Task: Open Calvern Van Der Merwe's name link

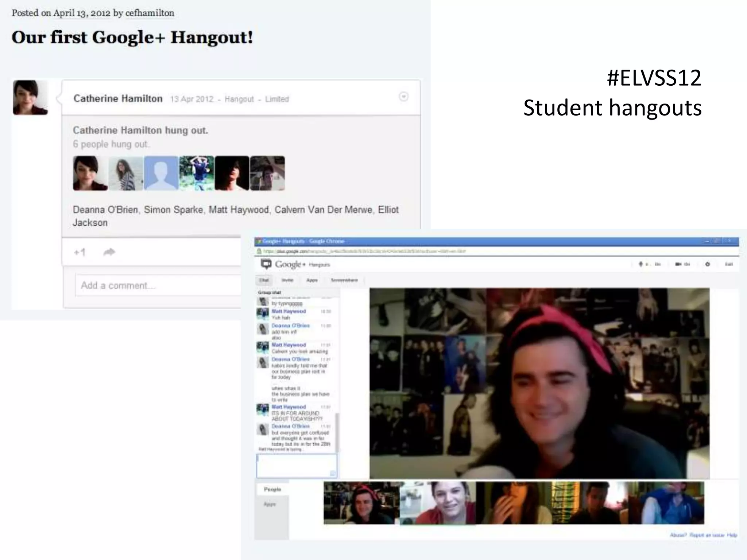Action: pyautogui.click(x=324, y=210)
